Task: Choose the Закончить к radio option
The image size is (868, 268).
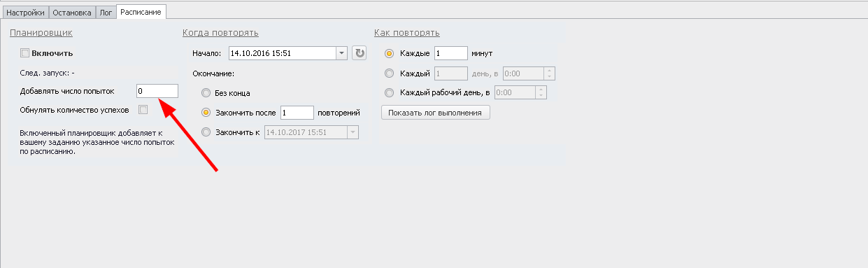Action: (x=206, y=132)
